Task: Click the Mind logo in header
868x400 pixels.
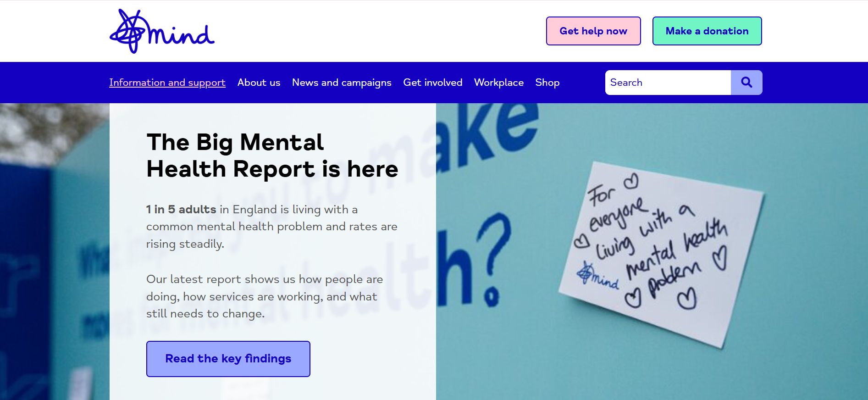Action: (x=162, y=31)
